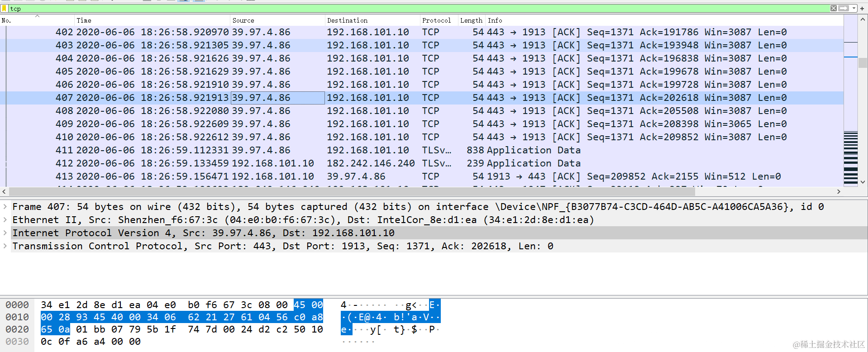Click the 0030 offset in hex pane
Image resolution: width=868 pixels, height=352 pixels.
[17, 342]
